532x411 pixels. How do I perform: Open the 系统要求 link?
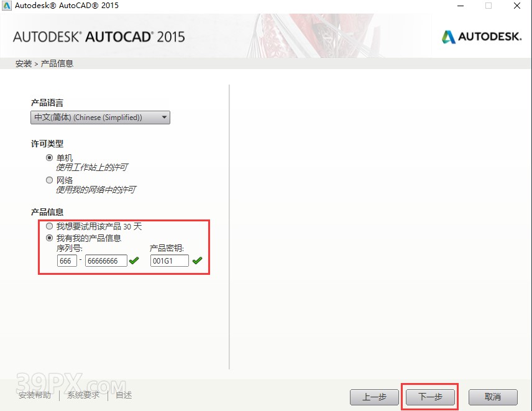tap(83, 395)
